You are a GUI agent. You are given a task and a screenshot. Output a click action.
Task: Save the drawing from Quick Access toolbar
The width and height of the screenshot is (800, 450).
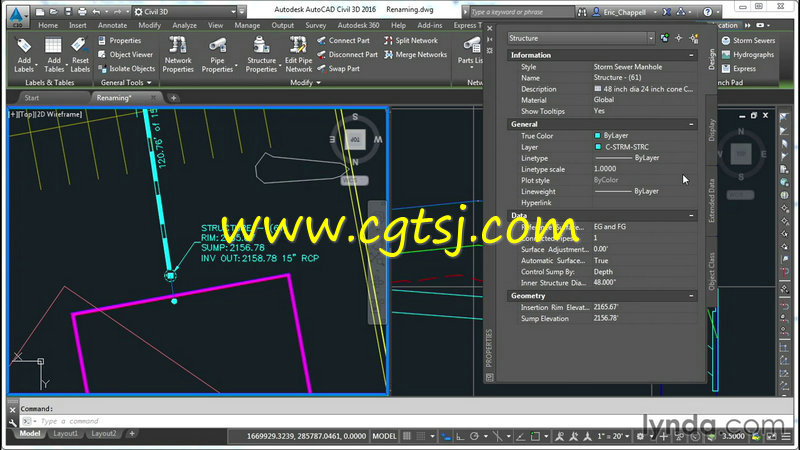click(67, 11)
